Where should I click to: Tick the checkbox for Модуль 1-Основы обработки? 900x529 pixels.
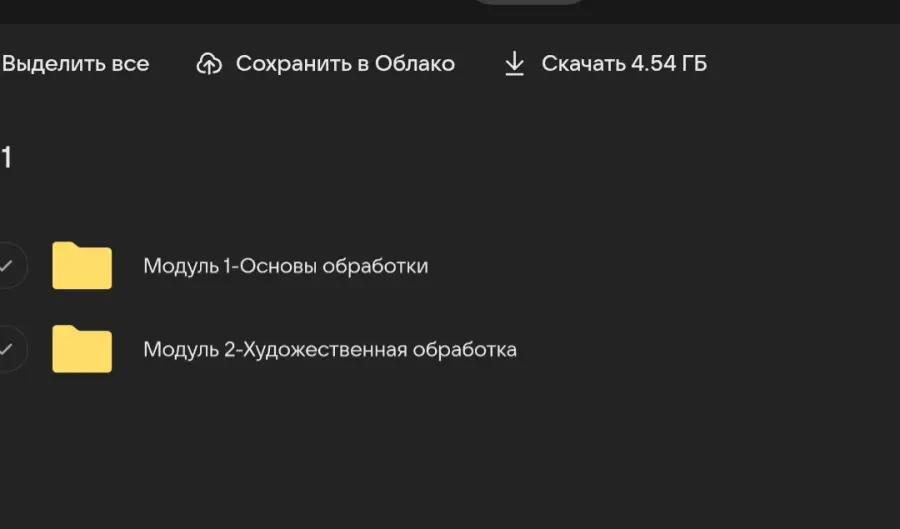[8, 266]
